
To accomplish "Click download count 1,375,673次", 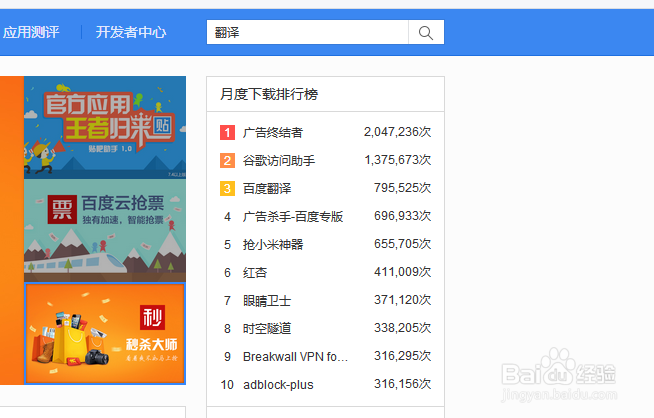I will coord(398,160).
